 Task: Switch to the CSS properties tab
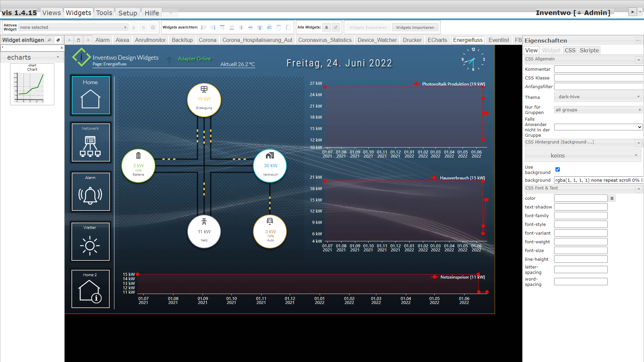coord(570,50)
